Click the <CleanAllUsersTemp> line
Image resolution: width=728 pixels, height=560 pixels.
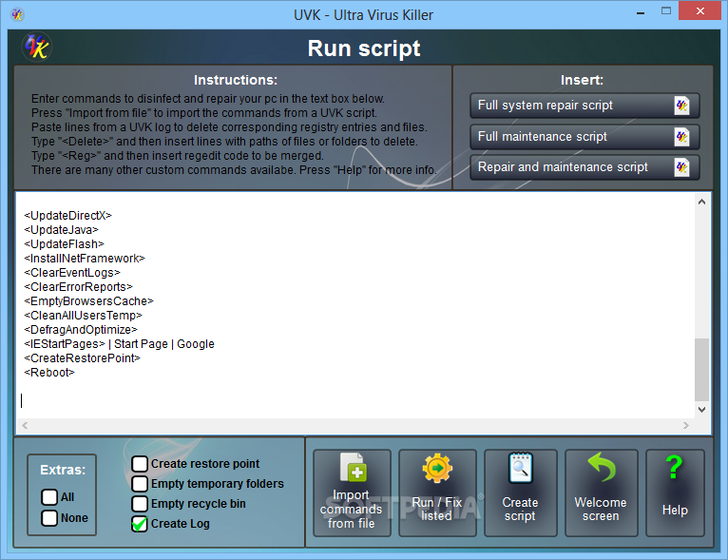[83, 316]
